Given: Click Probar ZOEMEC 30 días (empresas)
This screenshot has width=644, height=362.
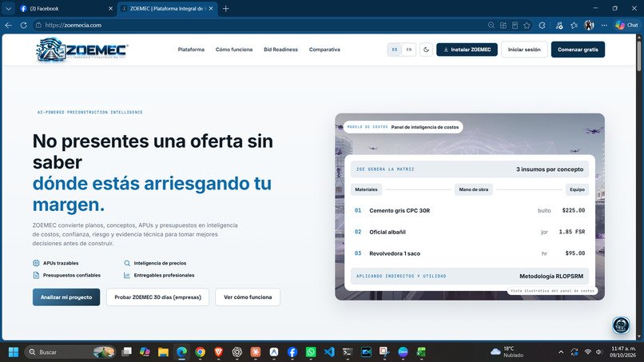Looking at the screenshot, I should (x=157, y=297).
